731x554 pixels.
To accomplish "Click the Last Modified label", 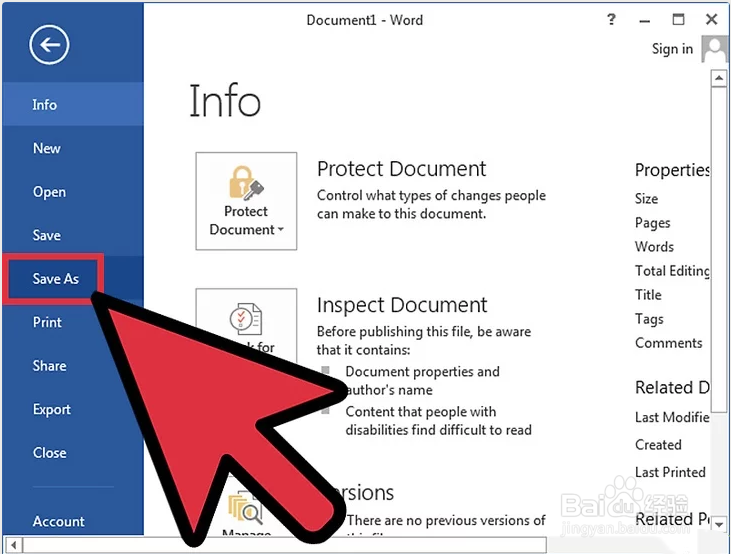I will tap(672, 417).
